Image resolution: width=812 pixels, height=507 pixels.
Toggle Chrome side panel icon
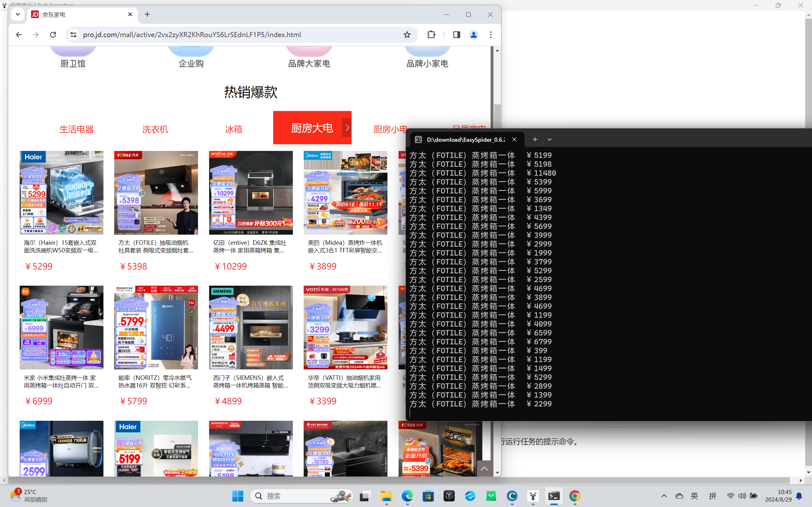(x=457, y=35)
